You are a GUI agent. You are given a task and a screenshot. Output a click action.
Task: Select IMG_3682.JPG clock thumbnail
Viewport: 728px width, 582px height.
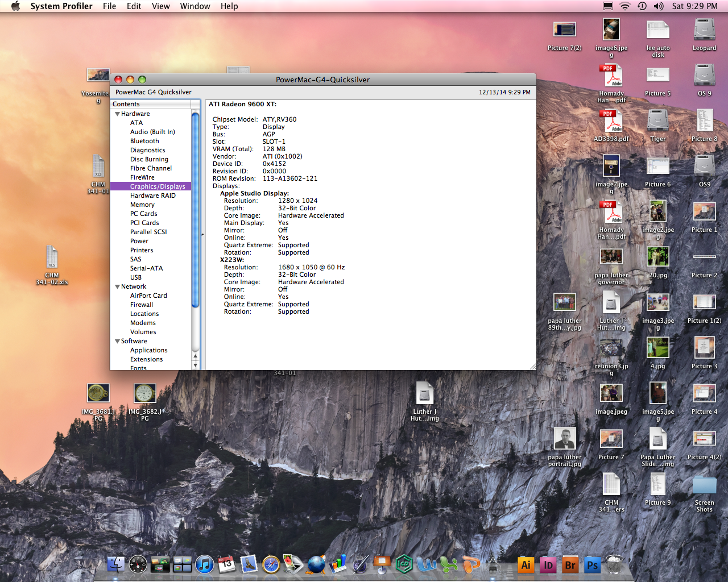coord(145,393)
